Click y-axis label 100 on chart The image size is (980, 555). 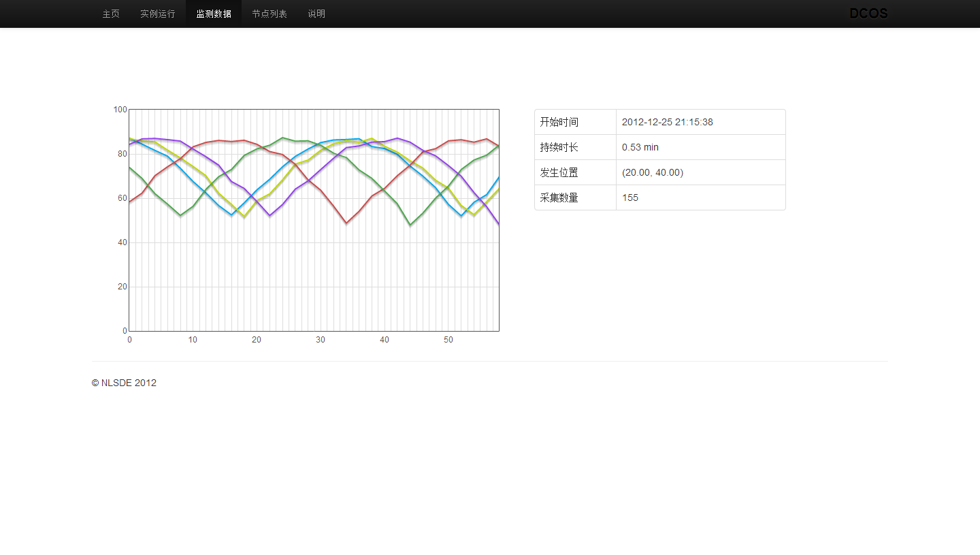tap(120, 109)
